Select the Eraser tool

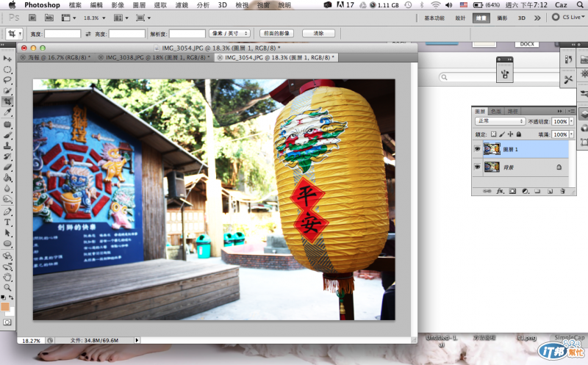[7, 167]
